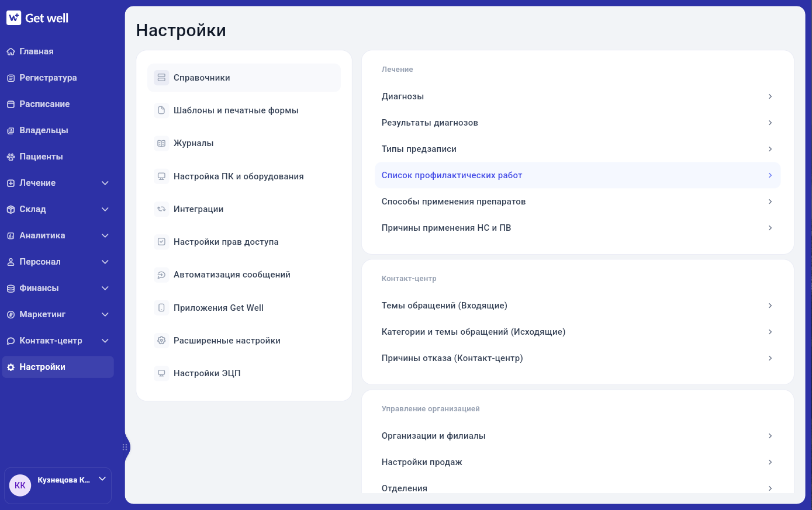This screenshot has height=510, width=812.
Task: Expand the Склад sidebar chevron
Action: pos(105,209)
